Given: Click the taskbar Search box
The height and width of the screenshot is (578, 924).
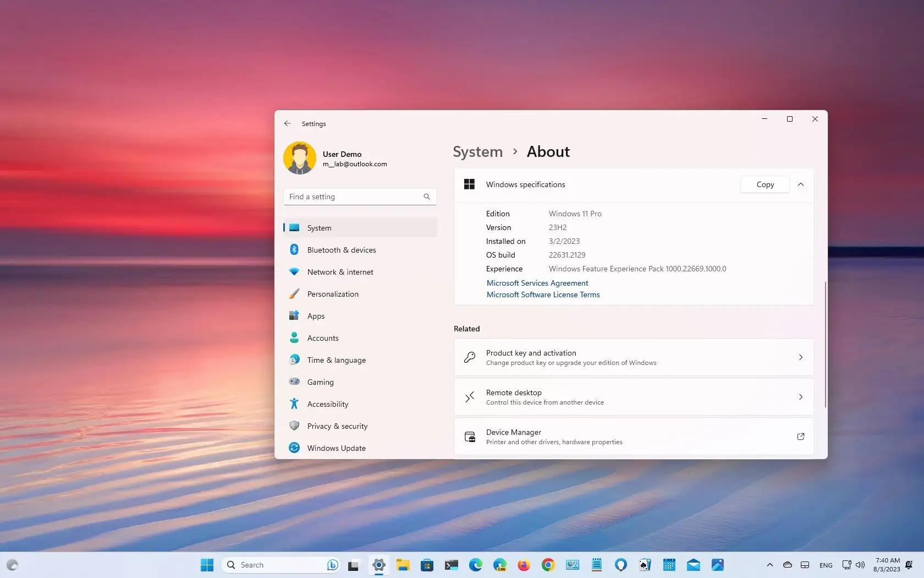Looking at the screenshot, I should pyautogui.click(x=281, y=565).
